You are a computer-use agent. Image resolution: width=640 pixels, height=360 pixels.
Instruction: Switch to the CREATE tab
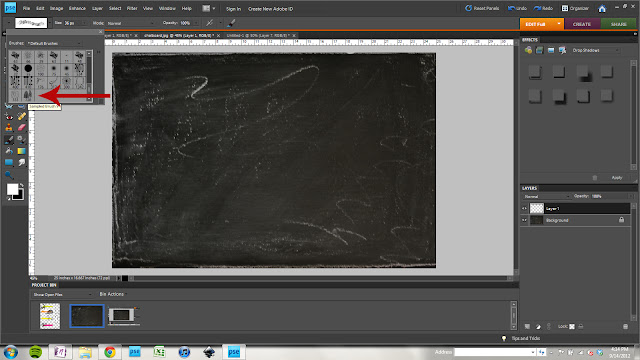(x=582, y=24)
